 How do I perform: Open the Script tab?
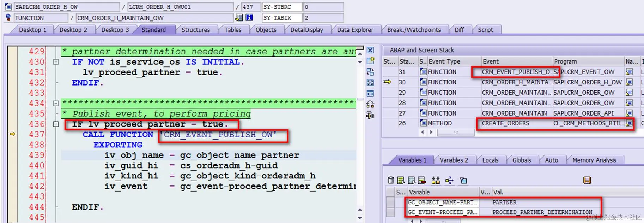[x=486, y=30]
